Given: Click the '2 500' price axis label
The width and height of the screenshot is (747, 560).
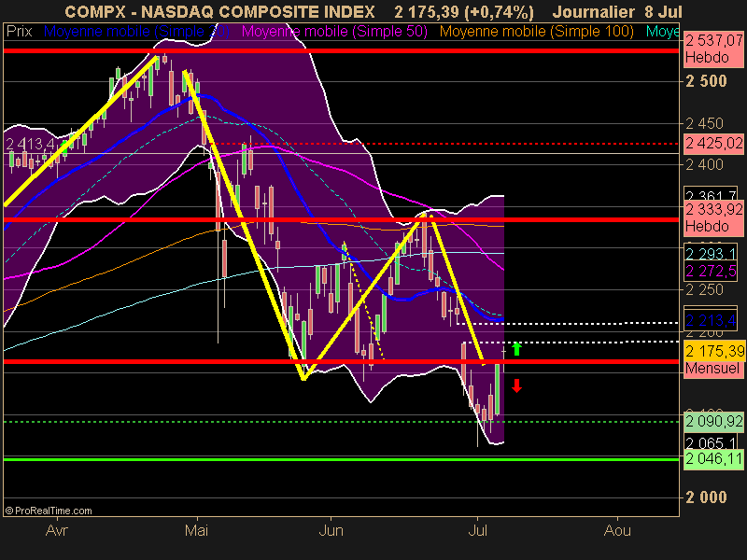Looking at the screenshot, I should point(706,81).
